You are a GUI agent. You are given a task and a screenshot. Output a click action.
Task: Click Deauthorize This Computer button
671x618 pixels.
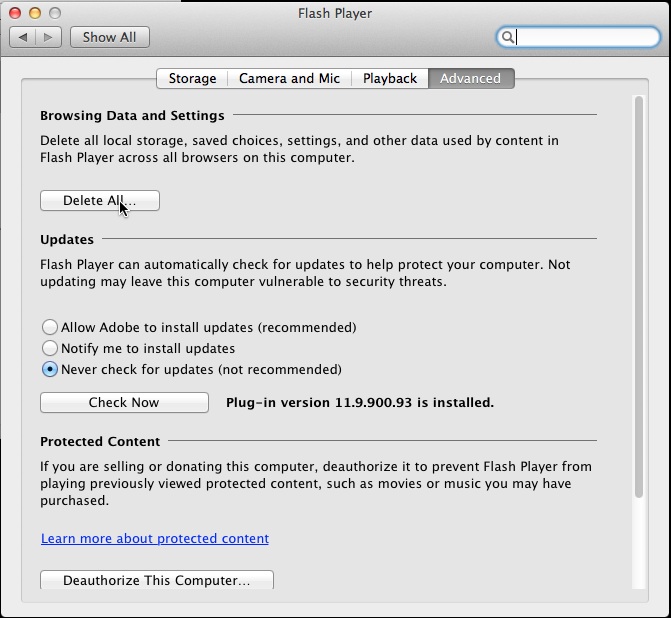[156, 580]
